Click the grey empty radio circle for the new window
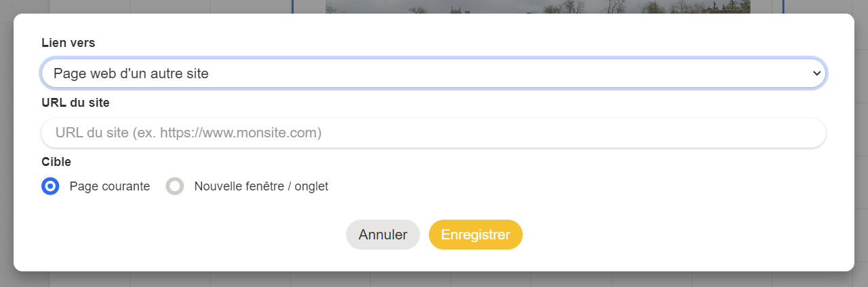Image resolution: width=868 pixels, height=287 pixels. point(175,186)
